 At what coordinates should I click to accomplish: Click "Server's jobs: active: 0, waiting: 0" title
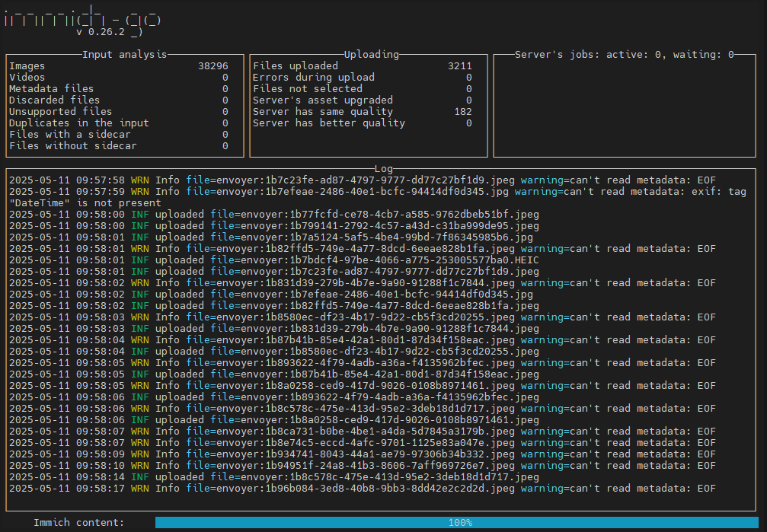[624, 54]
